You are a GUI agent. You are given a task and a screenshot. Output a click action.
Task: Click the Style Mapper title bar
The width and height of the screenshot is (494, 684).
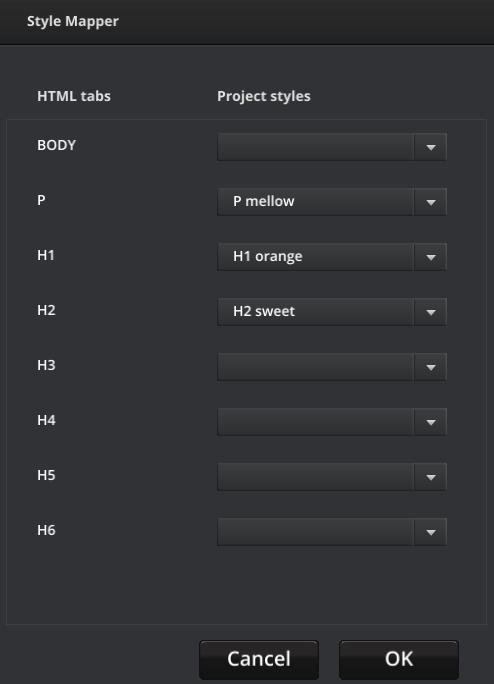247,22
